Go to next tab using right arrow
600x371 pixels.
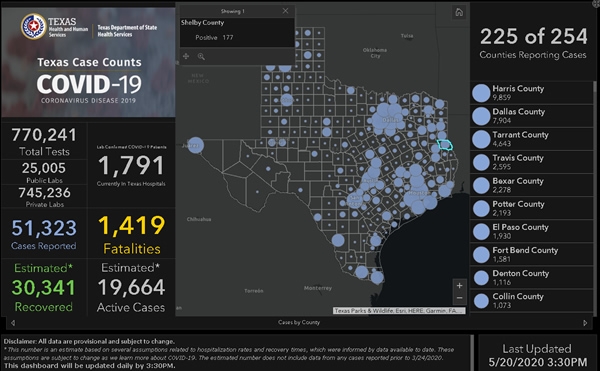coord(585,323)
